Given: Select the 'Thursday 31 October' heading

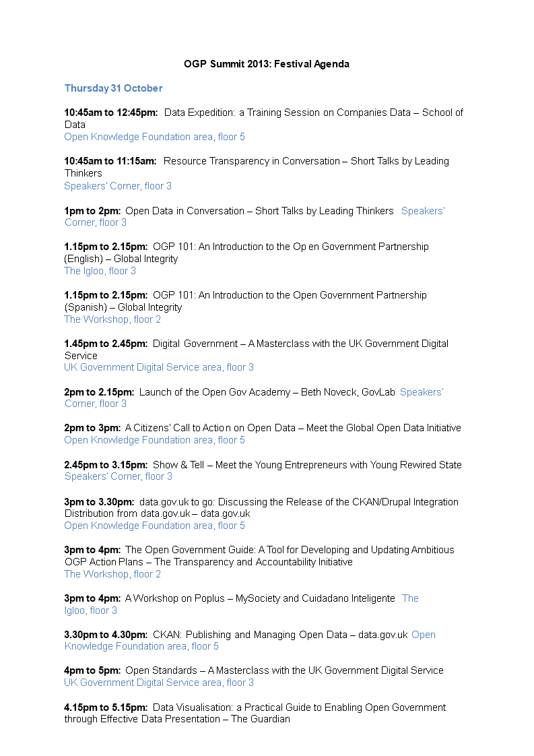Looking at the screenshot, I should tap(113, 88).
